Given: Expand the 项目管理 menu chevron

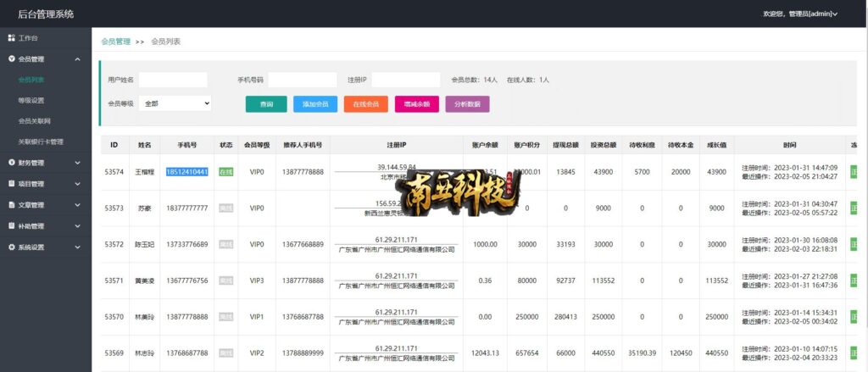Looking at the screenshot, I should click(77, 184).
